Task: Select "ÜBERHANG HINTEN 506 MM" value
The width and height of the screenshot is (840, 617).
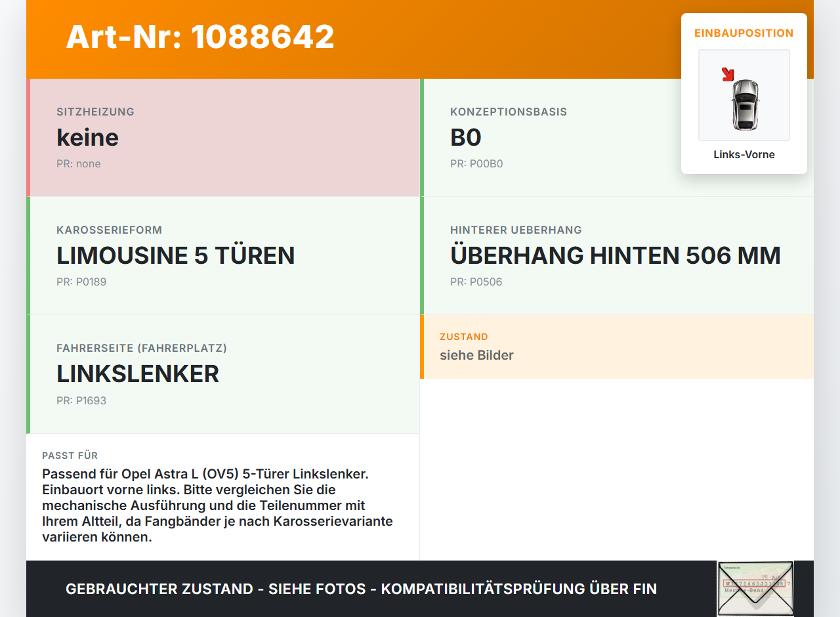Action: point(616,255)
